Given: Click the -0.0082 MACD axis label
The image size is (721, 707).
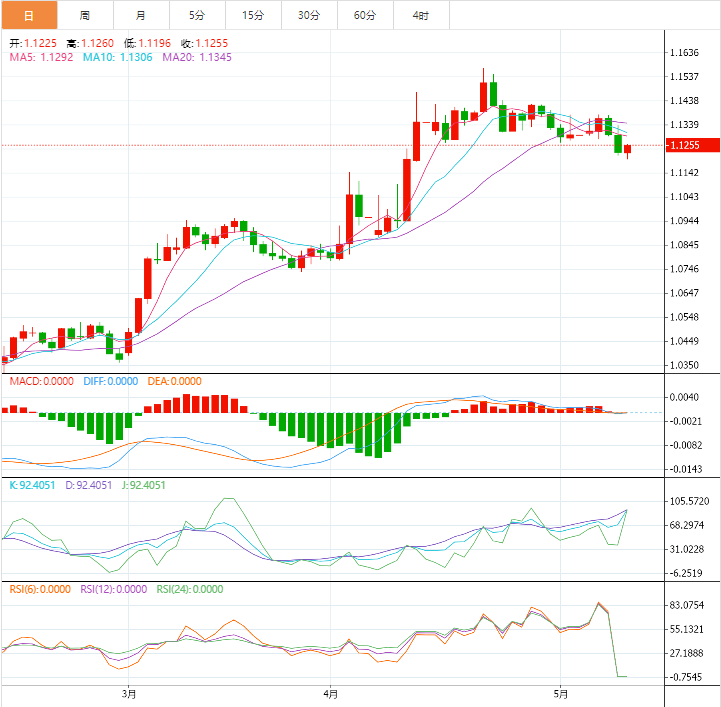Looking at the screenshot, I should [x=684, y=445].
